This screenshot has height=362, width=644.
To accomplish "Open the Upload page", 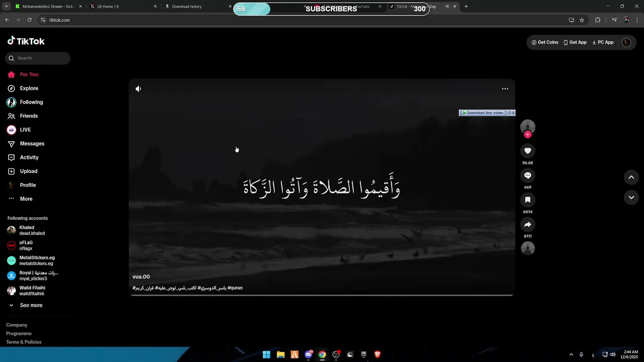I will pyautogui.click(x=23, y=171).
